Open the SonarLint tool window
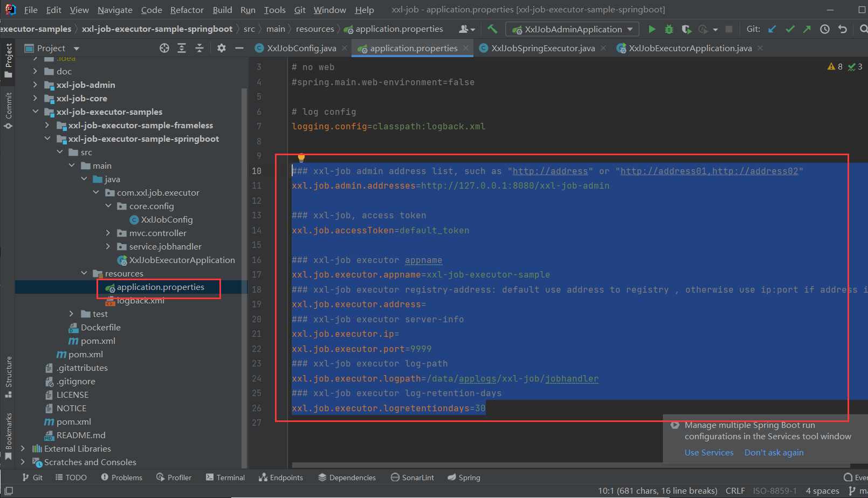Screen dimensions: 868x498 [412, 478]
